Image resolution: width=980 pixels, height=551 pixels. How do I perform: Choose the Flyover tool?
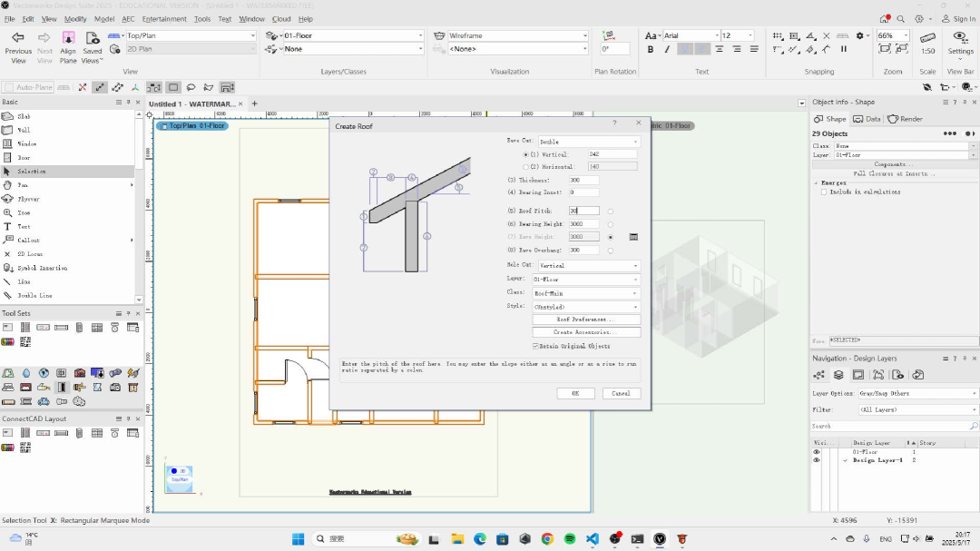27,199
